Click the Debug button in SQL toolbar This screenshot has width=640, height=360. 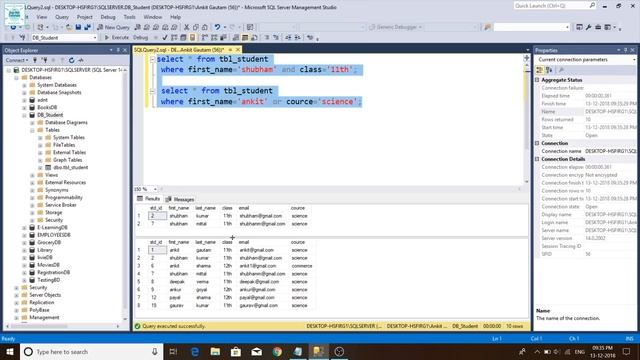[140, 38]
